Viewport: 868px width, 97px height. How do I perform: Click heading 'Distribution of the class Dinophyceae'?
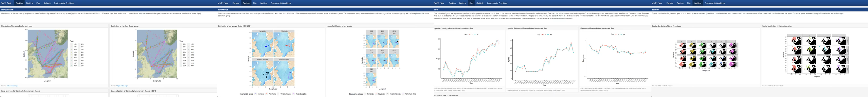(x=124, y=26)
